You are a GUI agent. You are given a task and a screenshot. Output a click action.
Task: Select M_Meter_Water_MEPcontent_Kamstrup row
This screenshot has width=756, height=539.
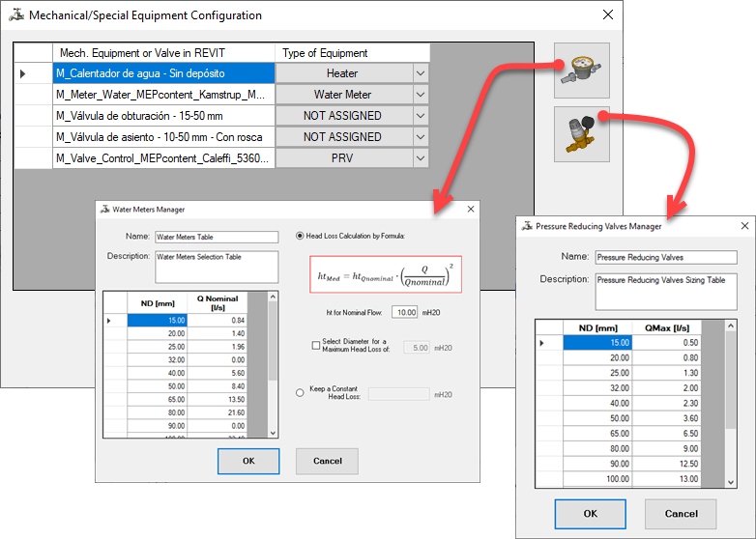point(164,95)
